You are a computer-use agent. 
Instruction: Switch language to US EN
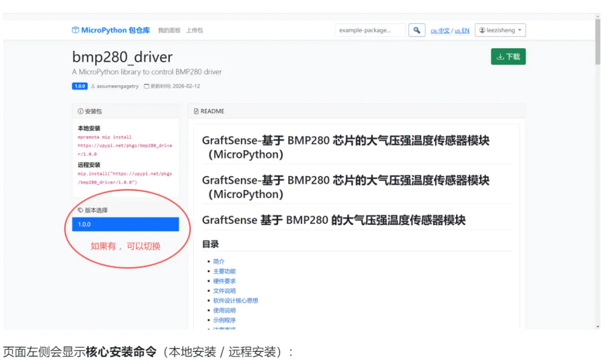(x=462, y=31)
